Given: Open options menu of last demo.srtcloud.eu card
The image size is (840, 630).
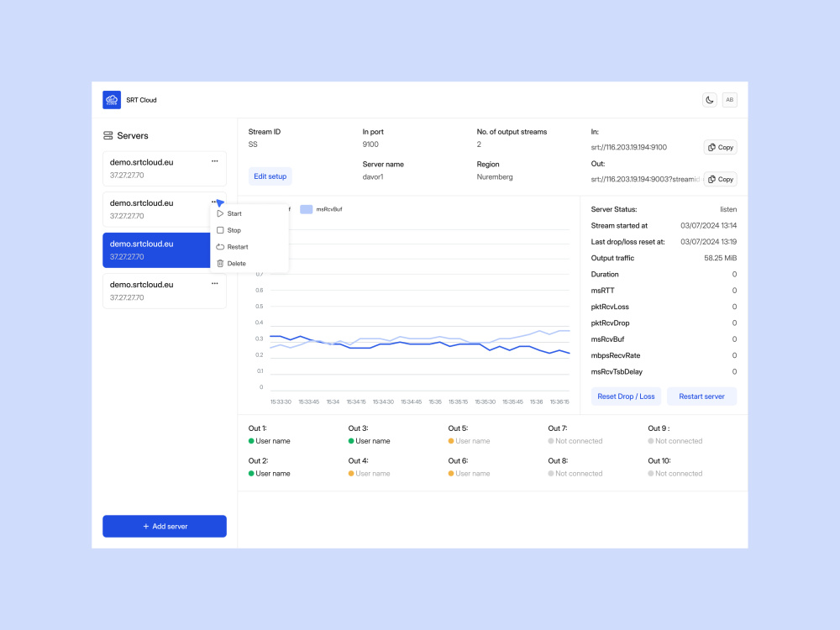Looking at the screenshot, I should click(x=215, y=283).
